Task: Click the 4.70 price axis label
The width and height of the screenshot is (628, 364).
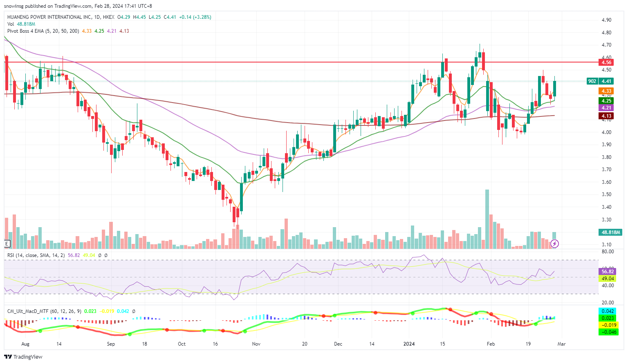Action: 606,45
